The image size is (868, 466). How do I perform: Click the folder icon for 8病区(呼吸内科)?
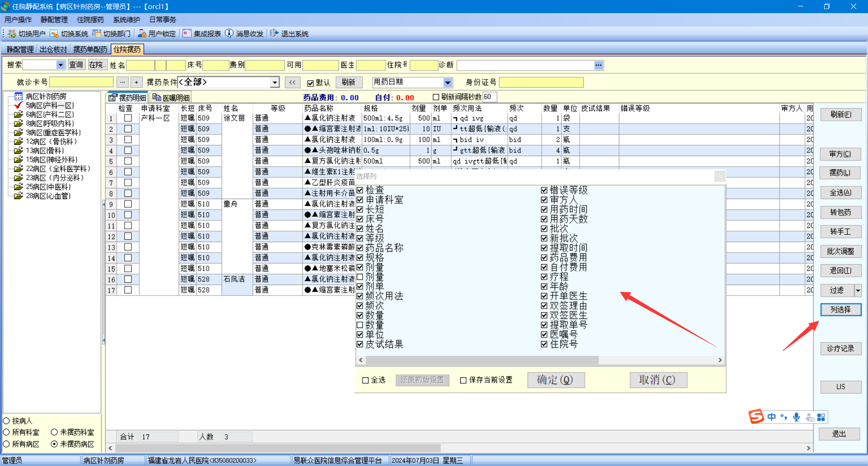[19, 124]
